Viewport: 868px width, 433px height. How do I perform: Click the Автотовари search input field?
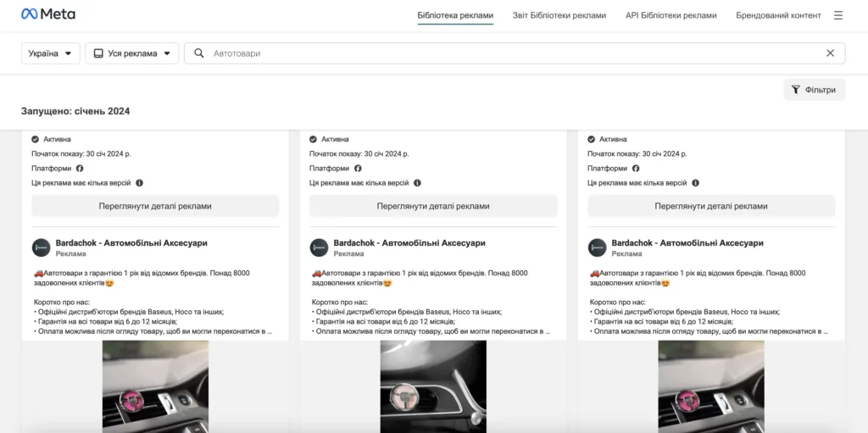point(509,53)
